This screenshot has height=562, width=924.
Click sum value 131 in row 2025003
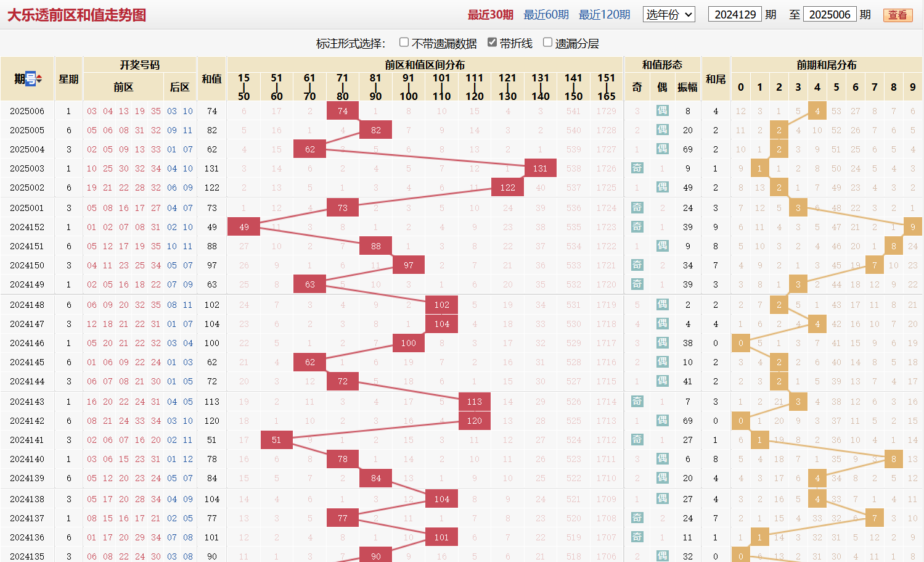pos(212,168)
